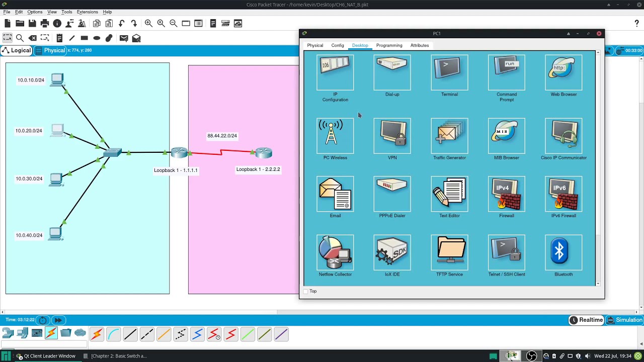
Task: Click the Print toolbar icon
Action: (45, 23)
